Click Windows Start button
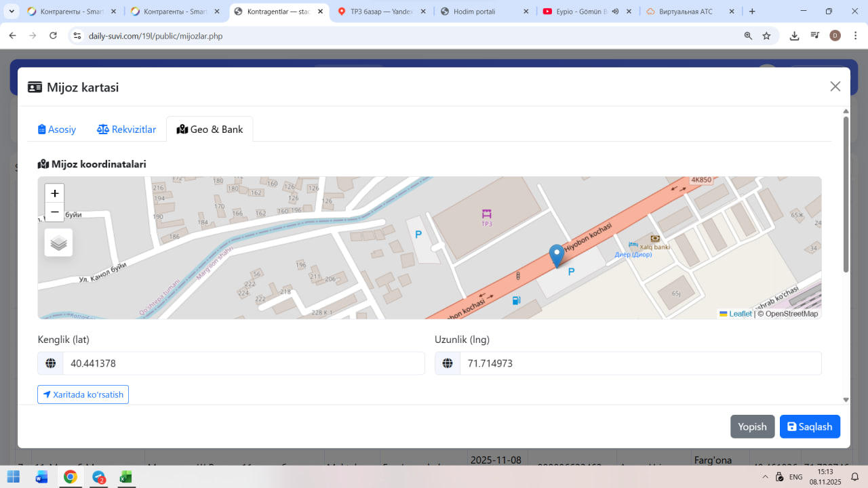The image size is (868, 488). [14, 477]
